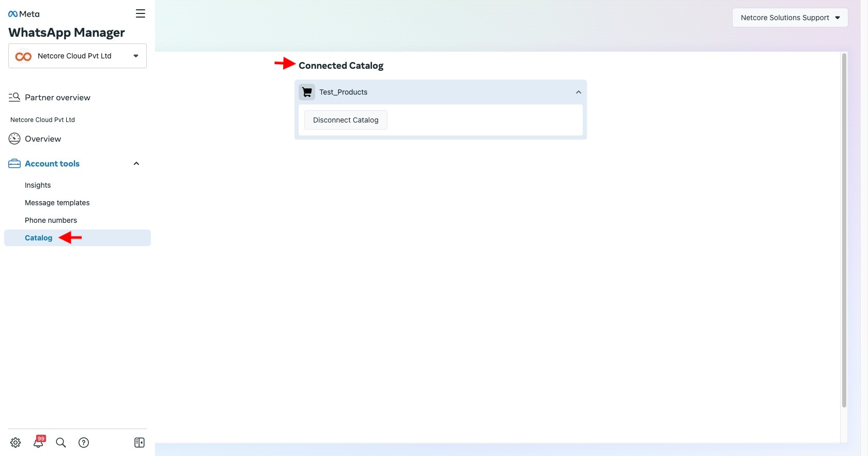Collapse the Test_Products catalog panel
The width and height of the screenshot is (868, 456).
(x=578, y=92)
